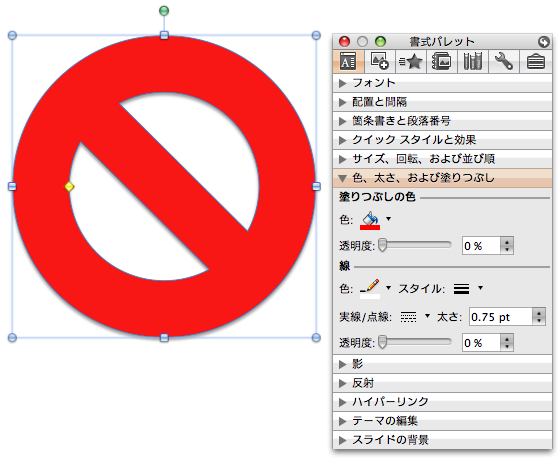Viewport: 560px width, 458px height.
Task: Click the line 透明度 transparency slider
Action: (x=415, y=342)
